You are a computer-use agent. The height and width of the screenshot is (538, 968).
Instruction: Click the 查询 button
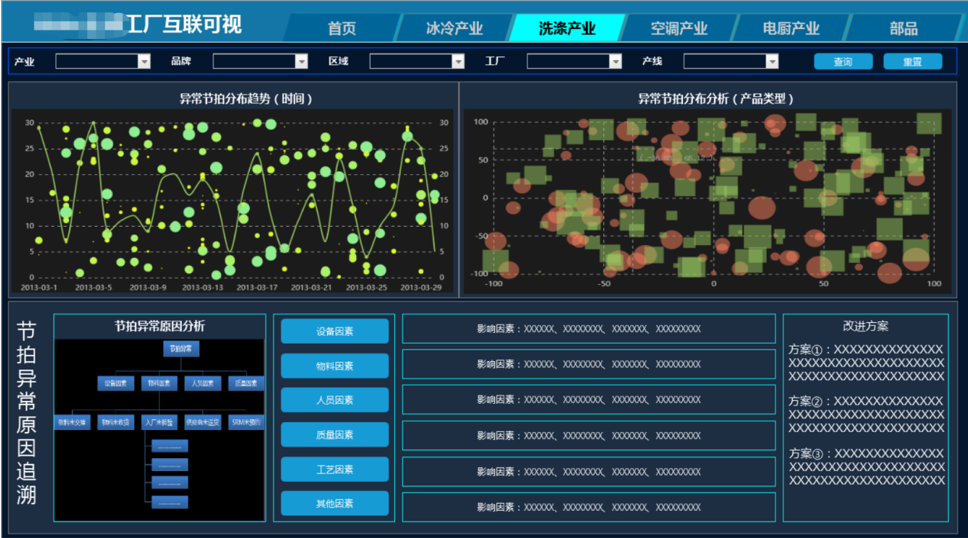[x=843, y=62]
